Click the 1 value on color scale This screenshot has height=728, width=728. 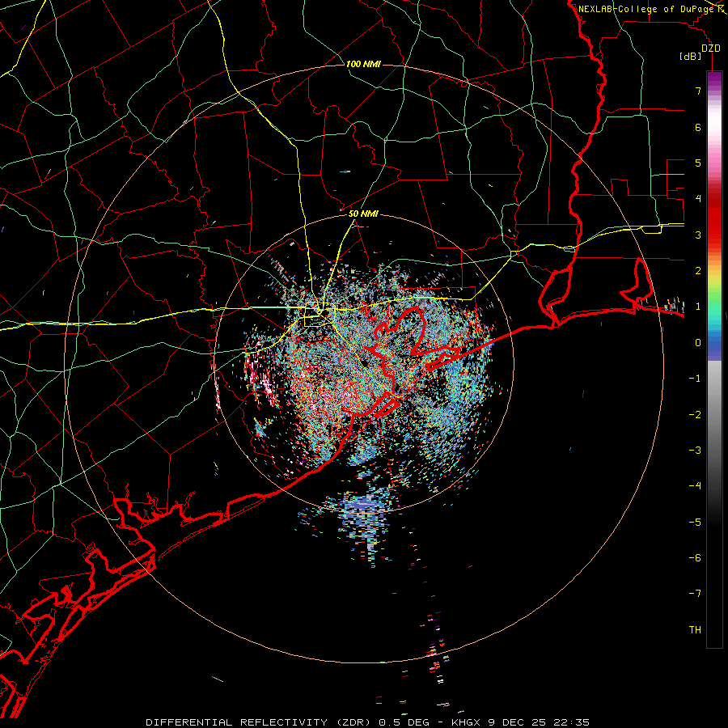697,306
